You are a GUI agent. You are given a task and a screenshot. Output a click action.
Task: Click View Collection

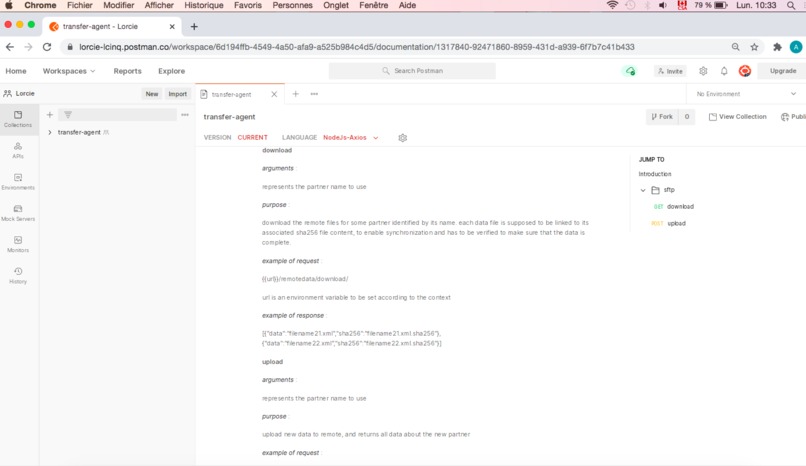(738, 117)
